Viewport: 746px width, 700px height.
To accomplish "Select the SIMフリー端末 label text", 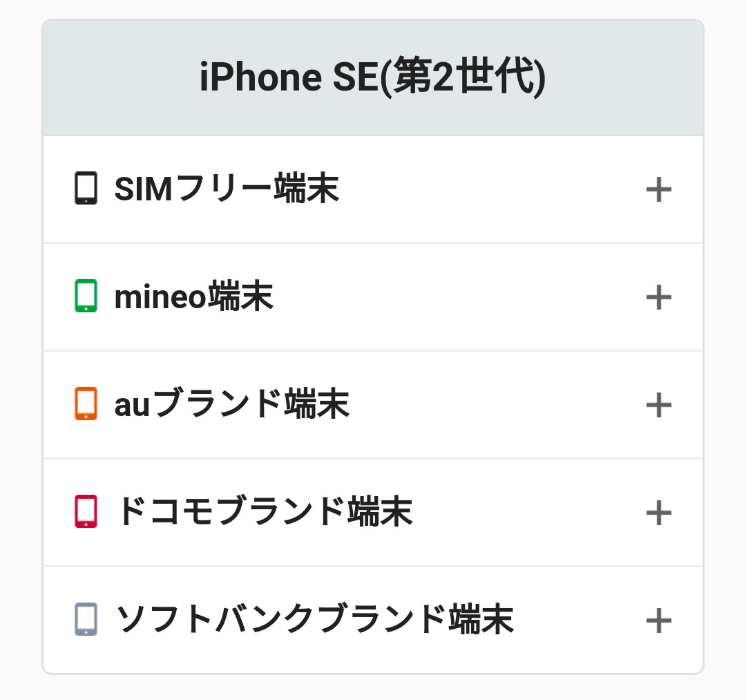I will 227,189.
